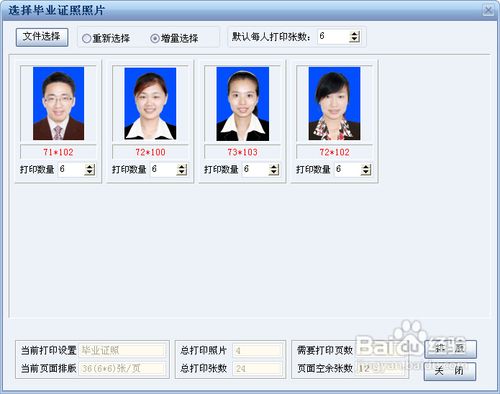
Task: Click 打印数量 field under the 72*102 photo
Action: pyautogui.click(x=347, y=169)
